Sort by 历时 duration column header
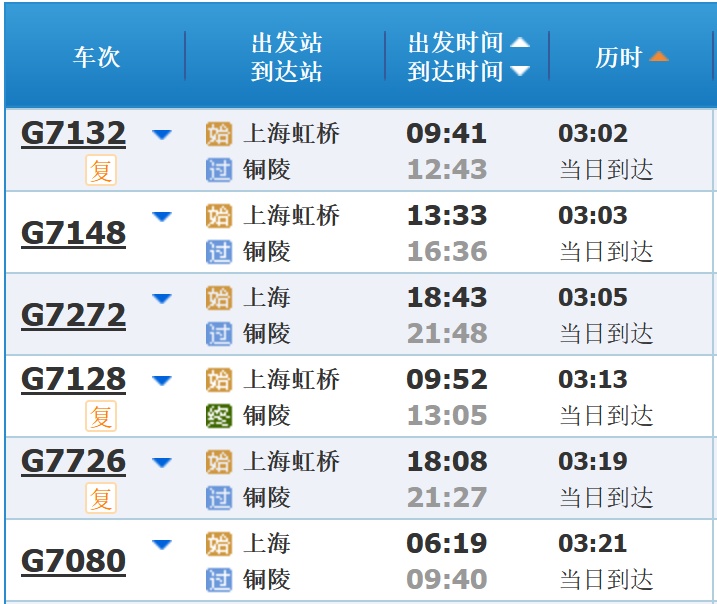The image size is (717, 604). (631, 57)
